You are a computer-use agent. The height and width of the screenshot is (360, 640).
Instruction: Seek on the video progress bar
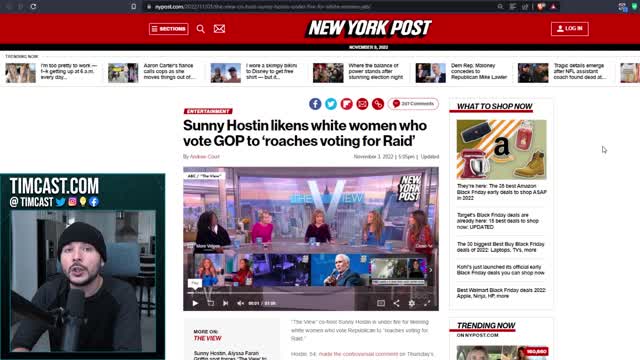click(x=310, y=293)
